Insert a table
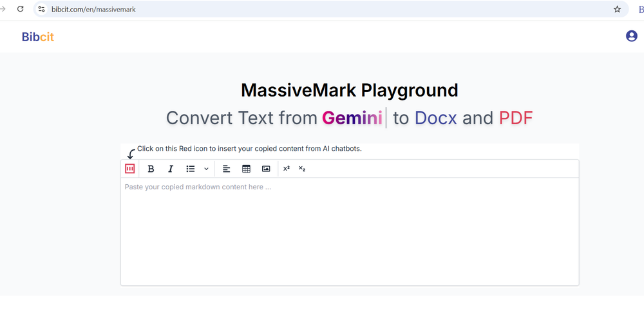Viewport: 644px width, 313px height. click(x=246, y=169)
